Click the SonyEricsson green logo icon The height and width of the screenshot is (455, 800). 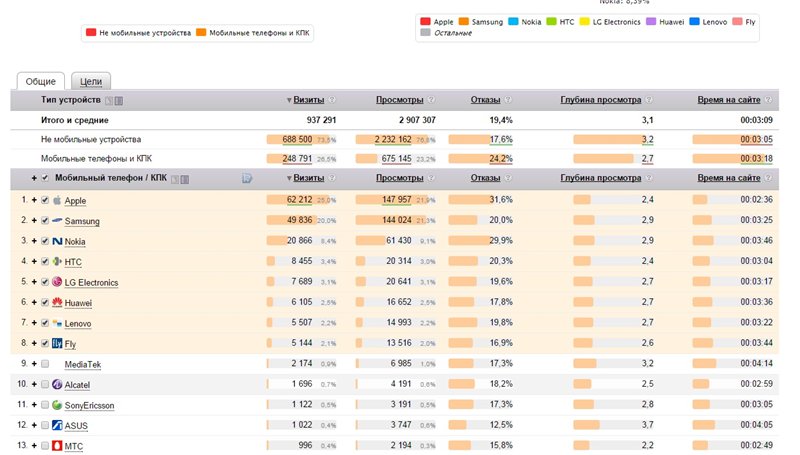coord(57,405)
